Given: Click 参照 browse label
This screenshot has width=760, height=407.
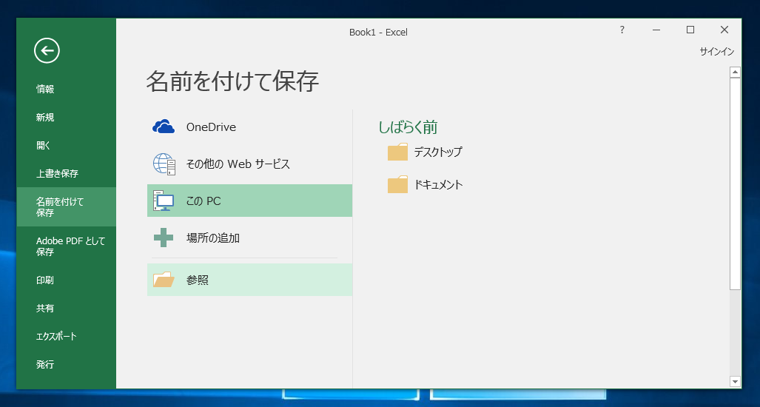Looking at the screenshot, I should pyautogui.click(x=197, y=280).
